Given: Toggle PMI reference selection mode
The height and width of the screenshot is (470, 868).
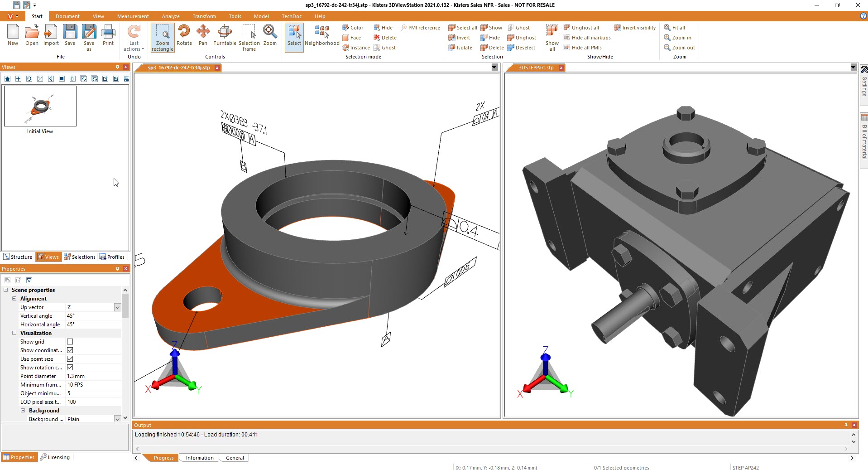Looking at the screenshot, I should pyautogui.click(x=421, y=28).
